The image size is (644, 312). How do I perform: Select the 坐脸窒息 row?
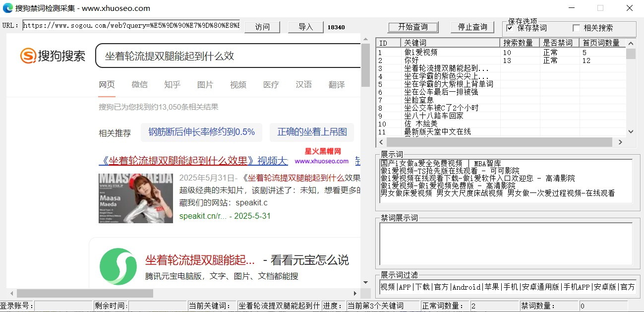pyautogui.click(x=501, y=100)
